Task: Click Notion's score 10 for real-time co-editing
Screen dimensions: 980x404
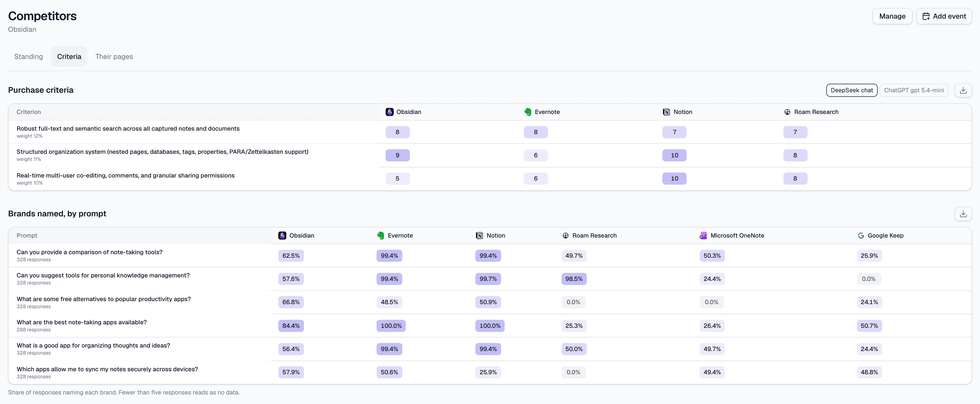Action: click(674, 179)
